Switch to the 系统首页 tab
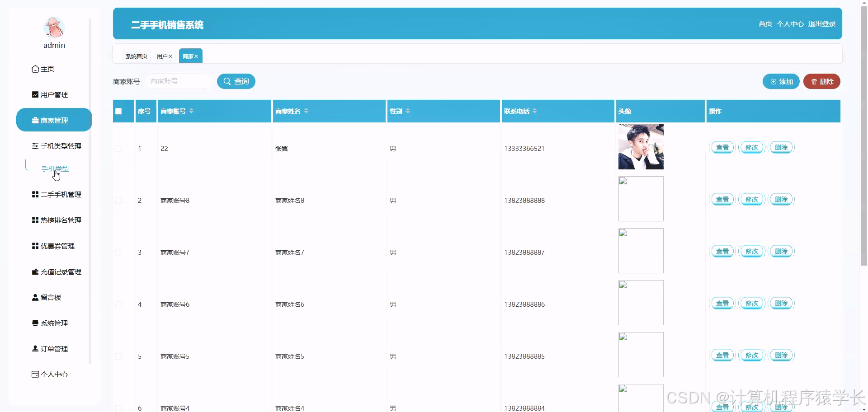 click(137, 56)
